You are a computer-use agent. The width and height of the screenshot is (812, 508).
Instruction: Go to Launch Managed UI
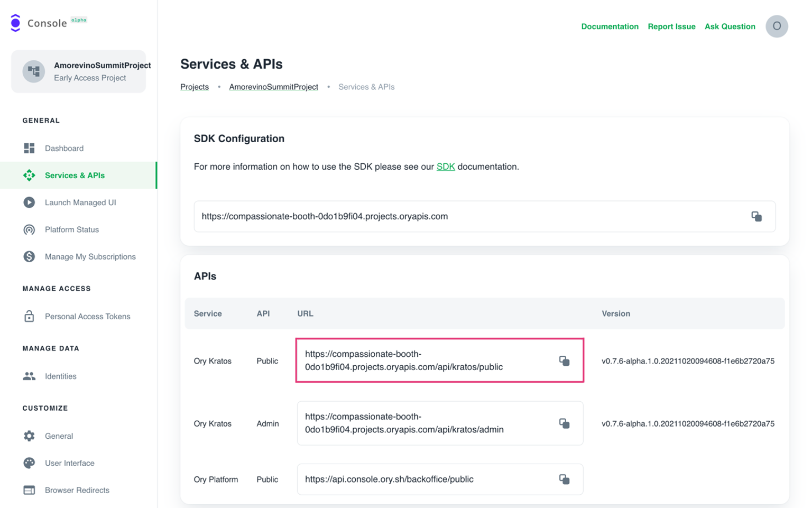(79, 202)
